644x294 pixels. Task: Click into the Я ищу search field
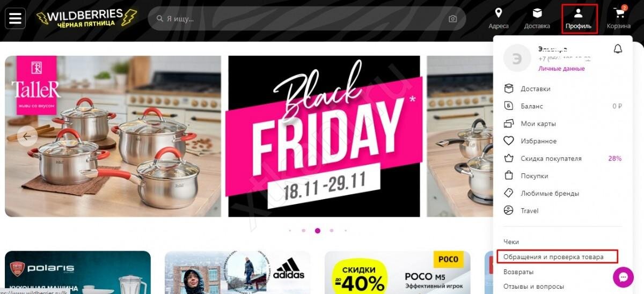[x=307, y=19]
